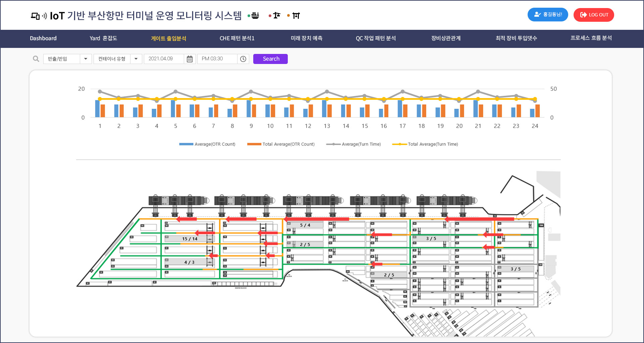Expand the 반출/반입 dropdown
The height and width of the screenshot is (343, 644).
pos(86,59)
